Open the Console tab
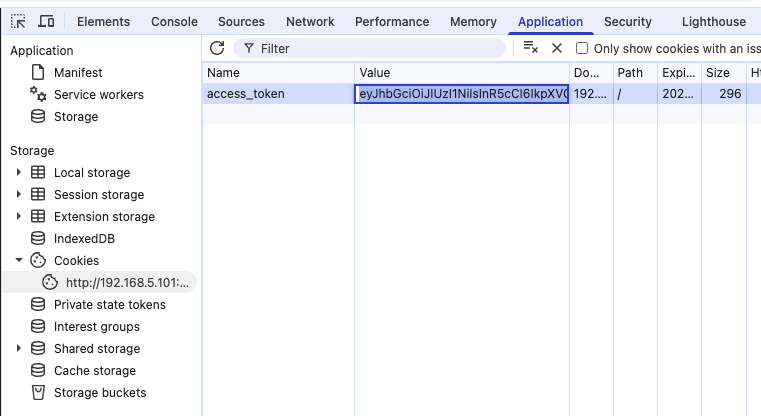Viewport: 761px width, 416px height. [174, 21]
